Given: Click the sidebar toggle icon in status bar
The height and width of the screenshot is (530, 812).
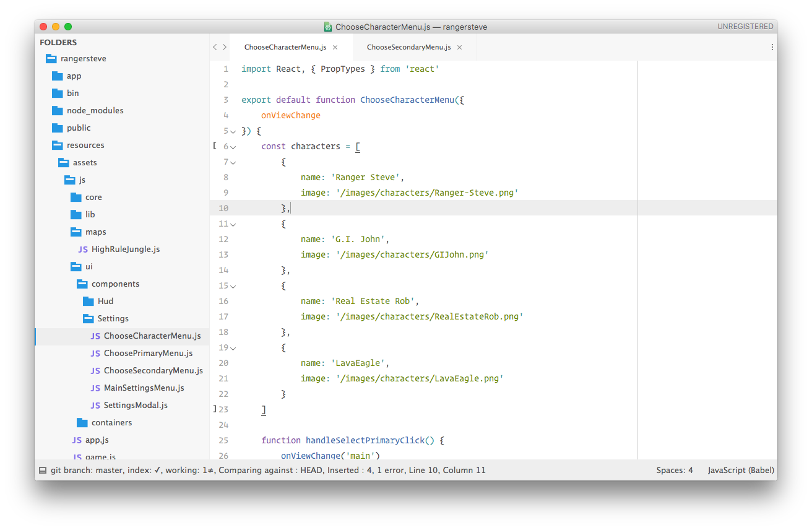Looking at the screenshot, I should point(43,471).
